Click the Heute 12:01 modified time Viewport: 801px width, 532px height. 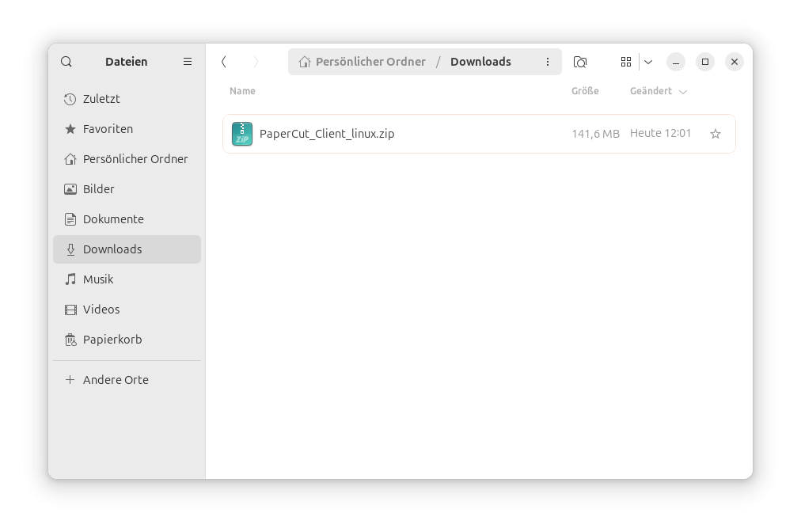tap(661, 133)
